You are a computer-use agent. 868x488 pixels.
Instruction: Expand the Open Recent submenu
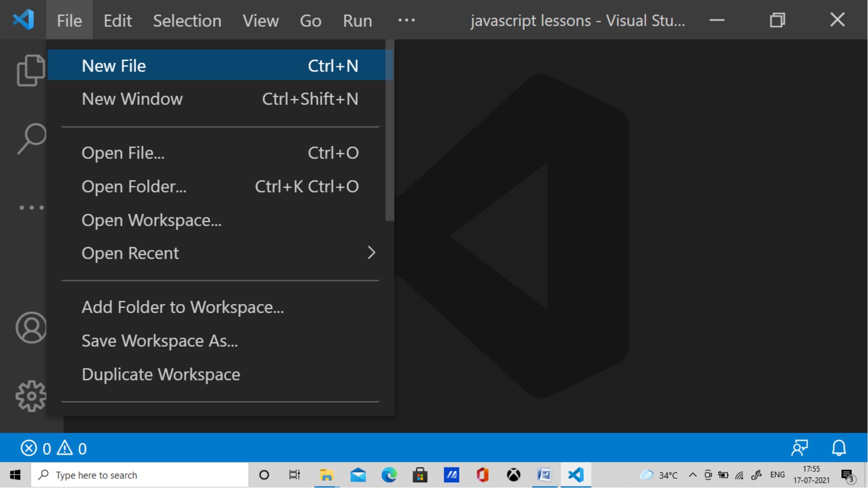(220, 253)
